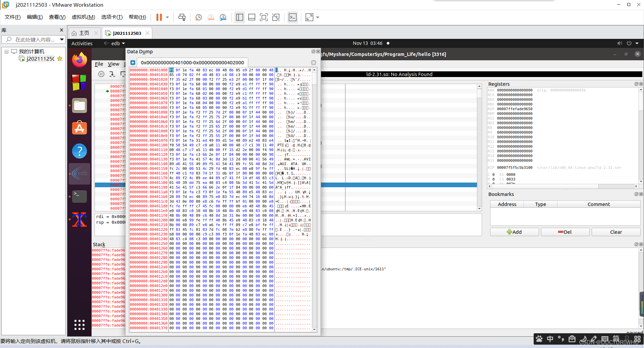Image resolution: width=644 pixels, height=348 pixels.
Task: Open the library search dropdown arrow
Action: click(x=62, y=40)
